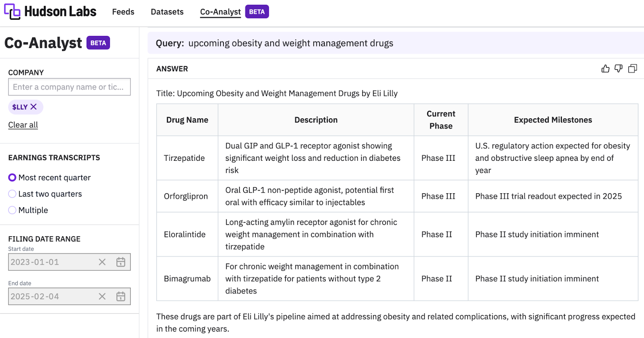Click the Hudson Labs logo

click(50, 12)
